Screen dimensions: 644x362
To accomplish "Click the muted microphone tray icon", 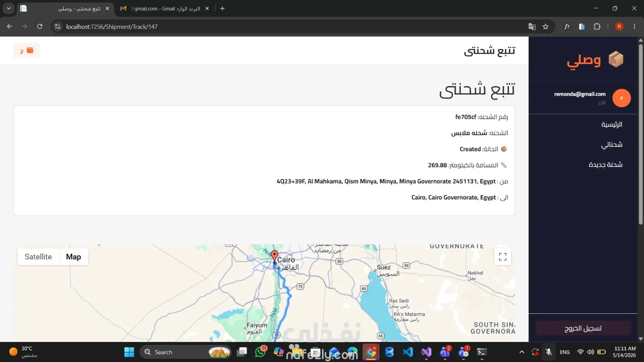I will pyautogui.click(x=549, y=352).
